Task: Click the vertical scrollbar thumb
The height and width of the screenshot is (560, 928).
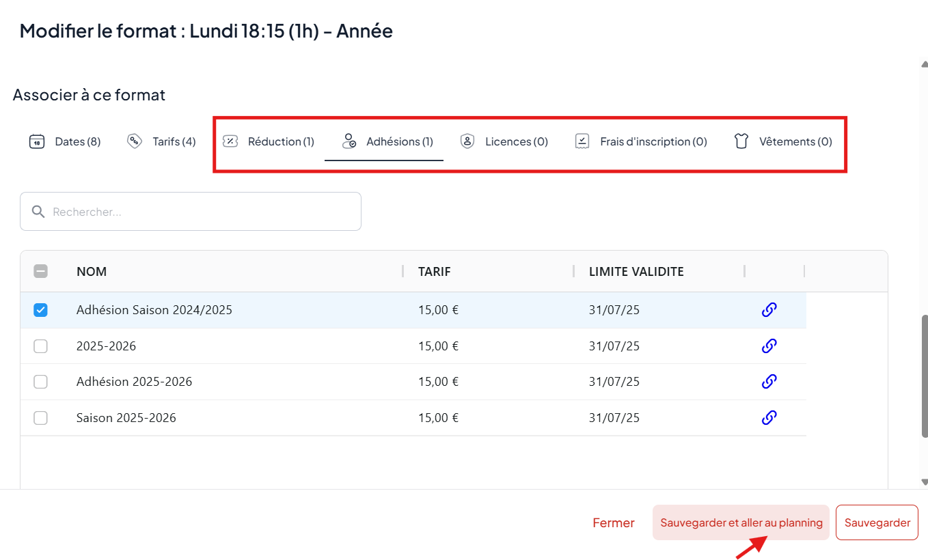Action: pyautogui.click(x=925, y=376)
